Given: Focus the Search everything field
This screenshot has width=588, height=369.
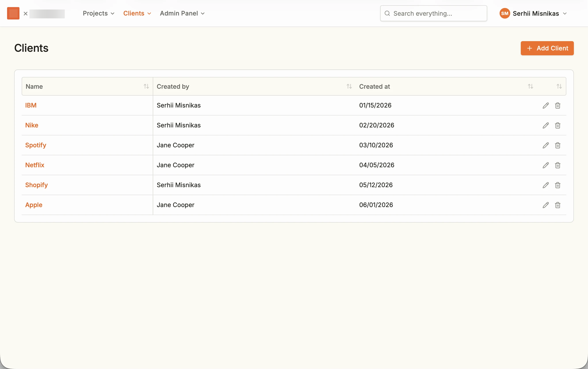Looking at the screenshot, I should point(433,13).
